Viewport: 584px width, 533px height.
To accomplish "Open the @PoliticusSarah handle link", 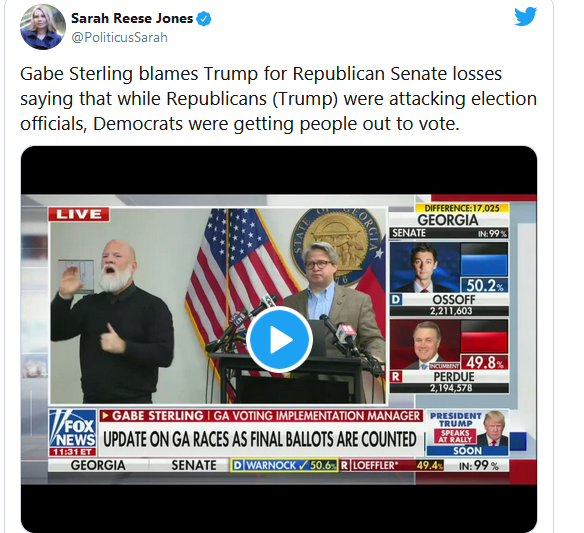I will pyautogui.click(x=119, y=38).
